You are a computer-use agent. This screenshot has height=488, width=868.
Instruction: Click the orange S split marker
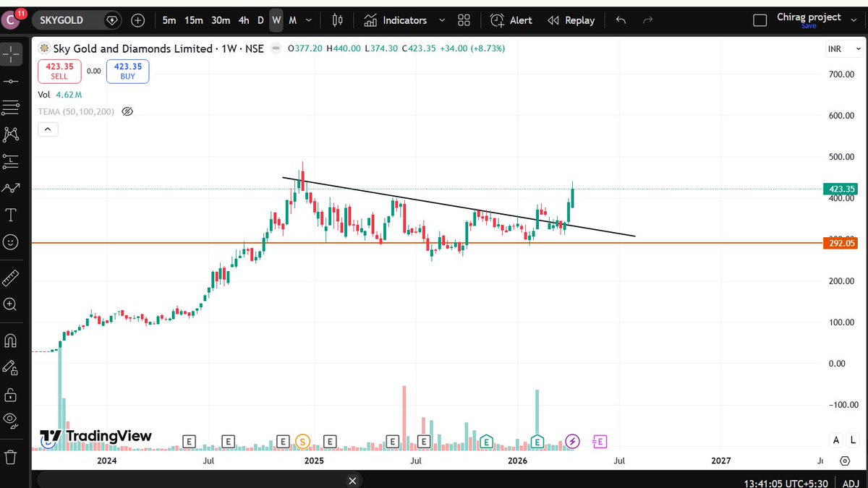tap(302, 440)
